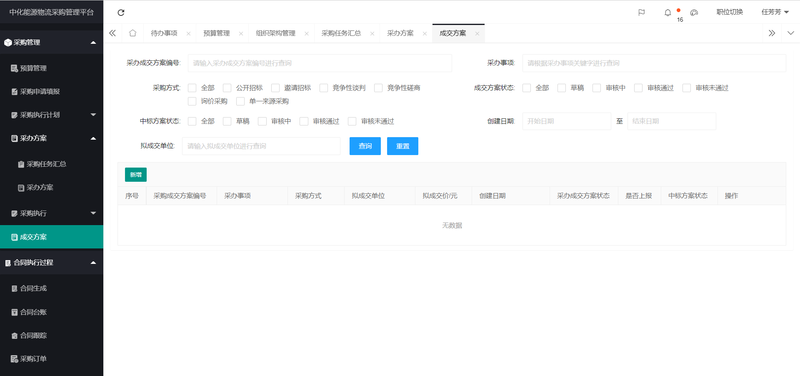
Task: Open notifications via the bell icon
Action: (x=667, y=13)
